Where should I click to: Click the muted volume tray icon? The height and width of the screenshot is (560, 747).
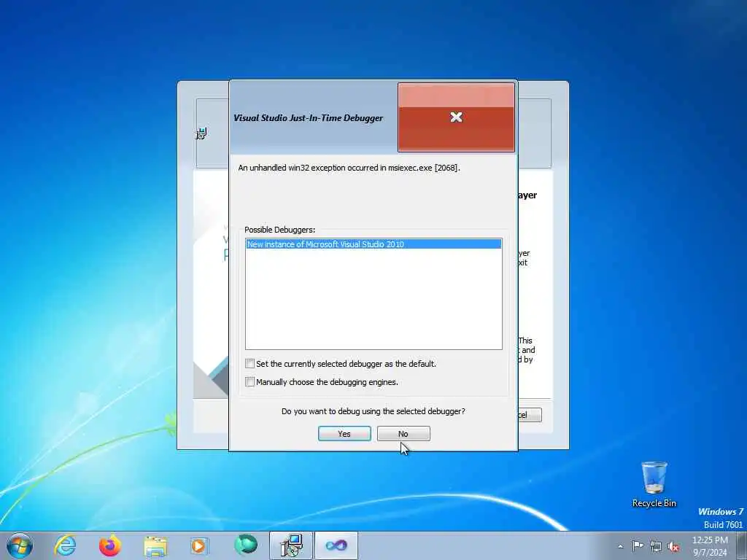pyautogui.click(x=673, y=546)
